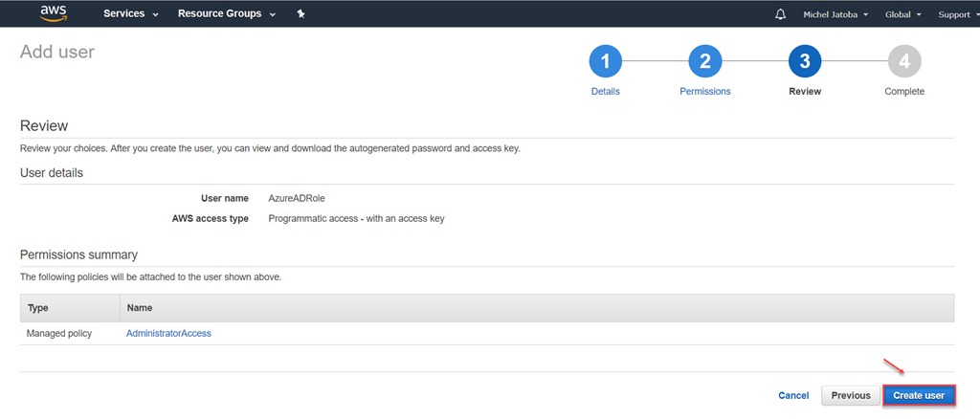Image resolution: width=980 pixels, height=419 pixels.
Task: Open the Support dropdown menu
Action: pyautogui.click(x=957, y=14)
